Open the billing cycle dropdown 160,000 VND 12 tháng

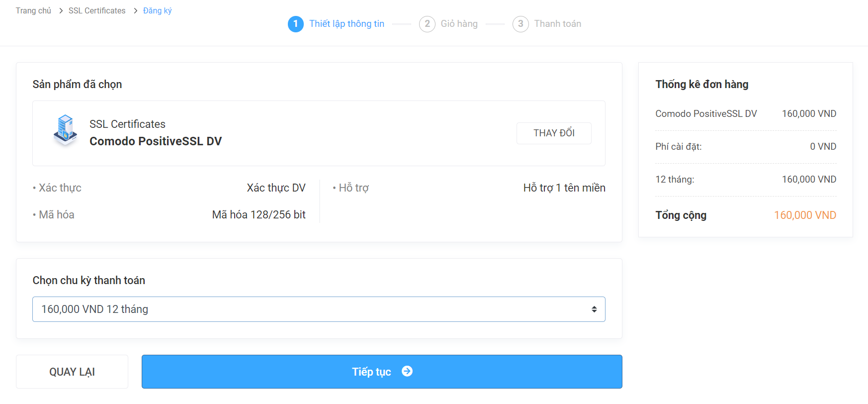[319, 309]
